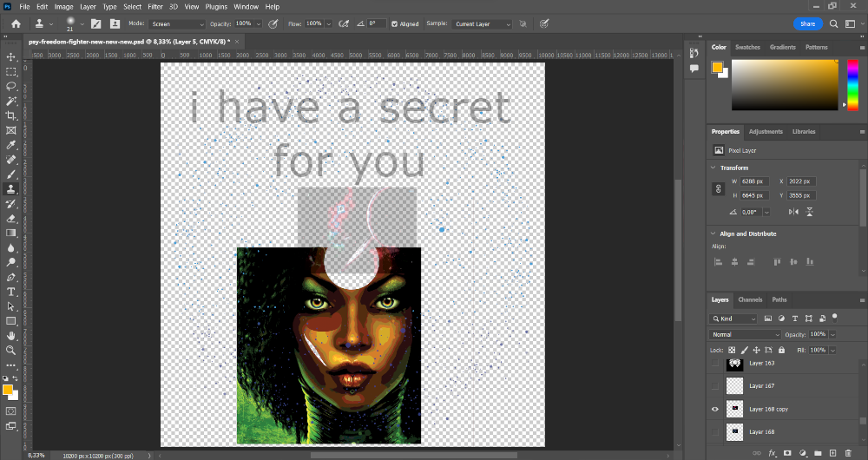Select the Horizontal Type tool
The image size is (868, 460).
click(11, 292)
